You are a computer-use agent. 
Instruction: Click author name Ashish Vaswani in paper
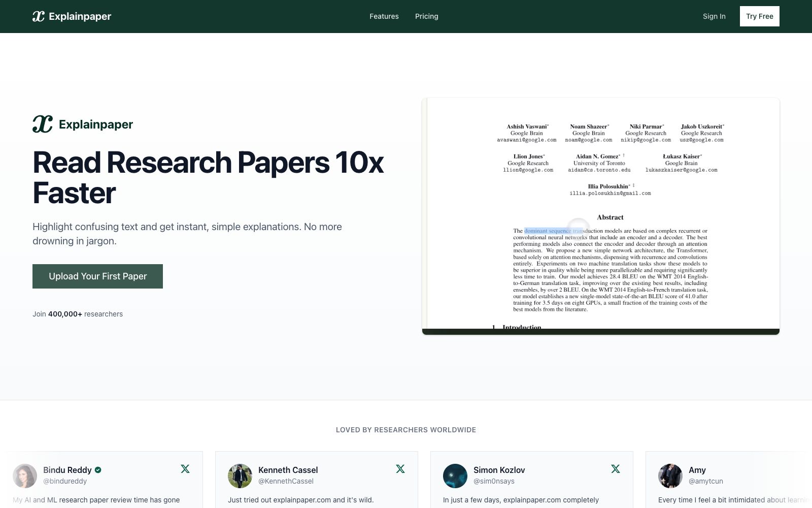click(x=527, y=126)
